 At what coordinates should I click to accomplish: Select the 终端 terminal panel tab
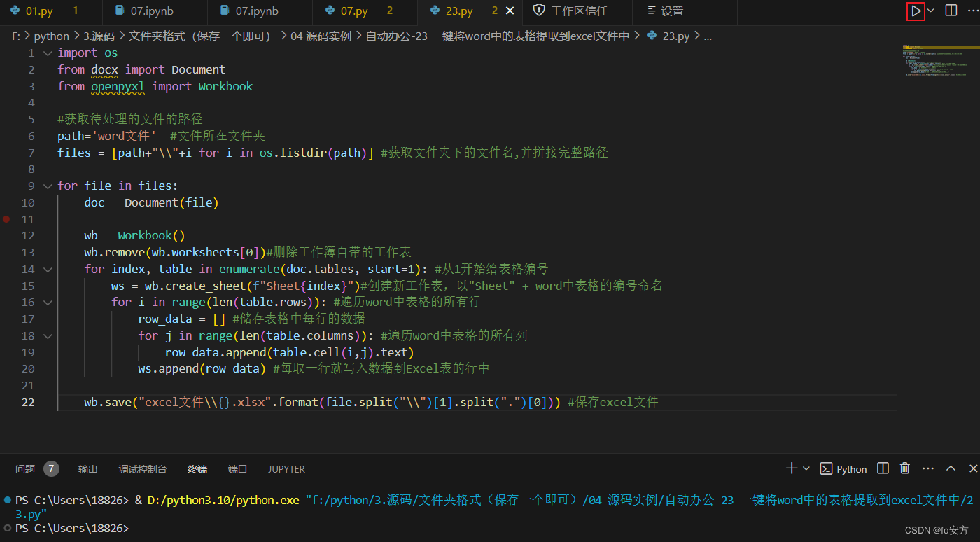197,469
